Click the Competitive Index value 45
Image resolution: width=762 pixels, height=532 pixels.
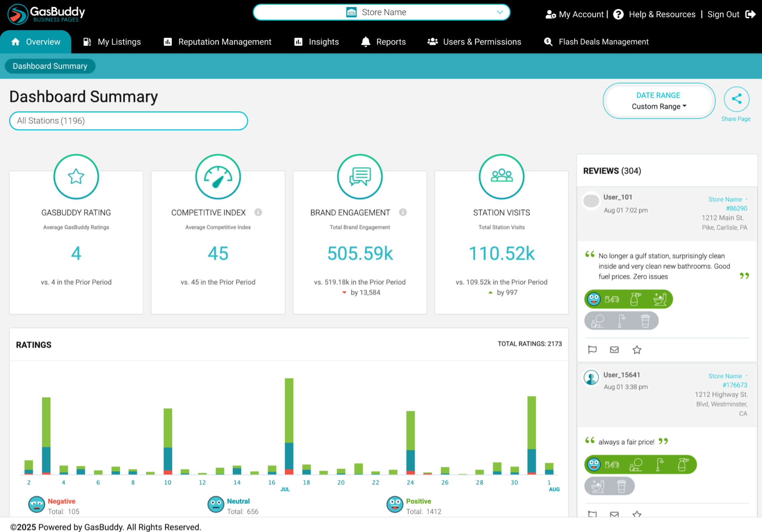coord(218,254)
